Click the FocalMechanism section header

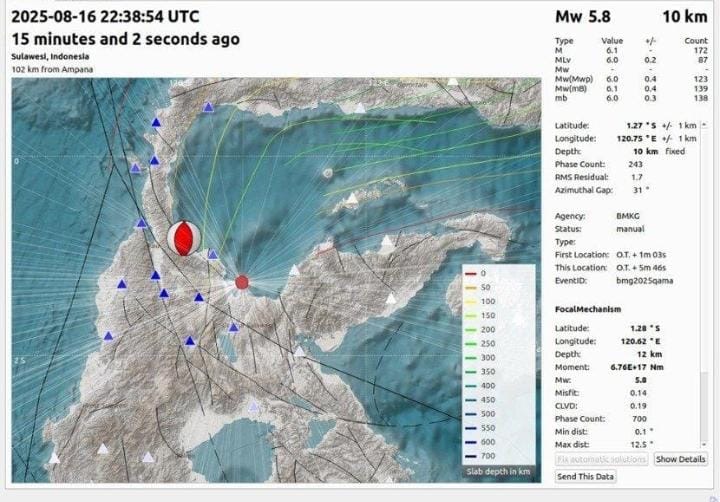(x=594, y=309)
